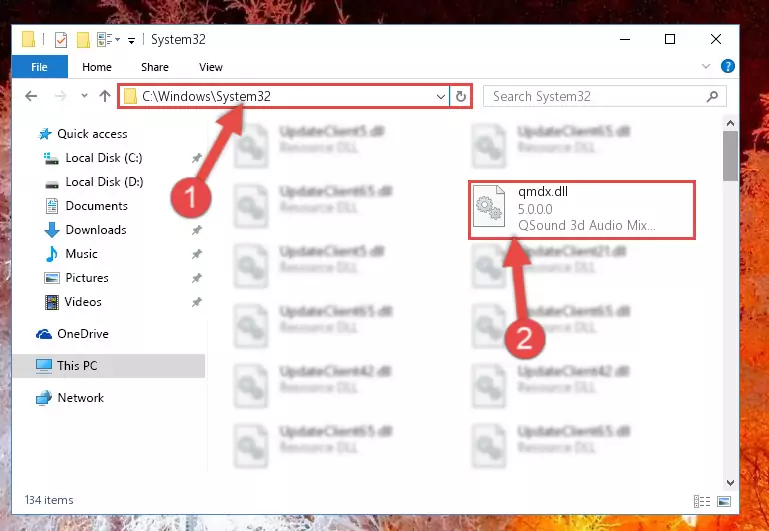Switch to the Home ribbon tab
769x531 pixels.
[97, 67]
